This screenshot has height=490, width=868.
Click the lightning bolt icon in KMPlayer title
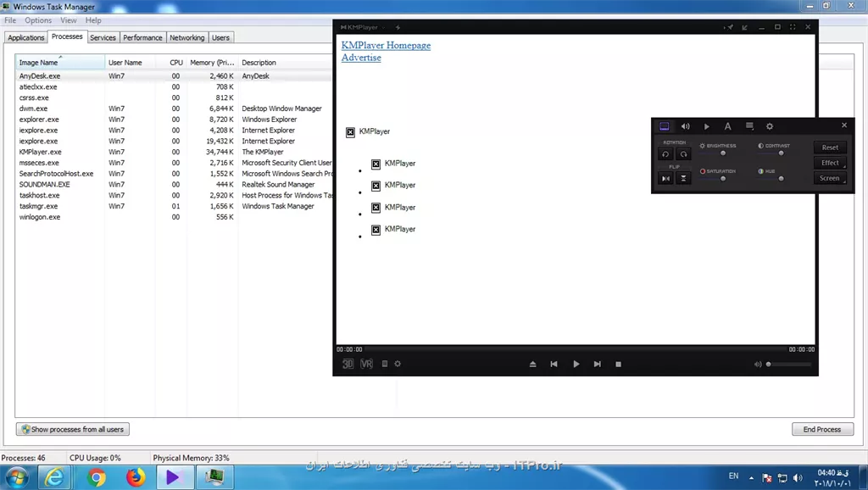(x=398, y=27)
